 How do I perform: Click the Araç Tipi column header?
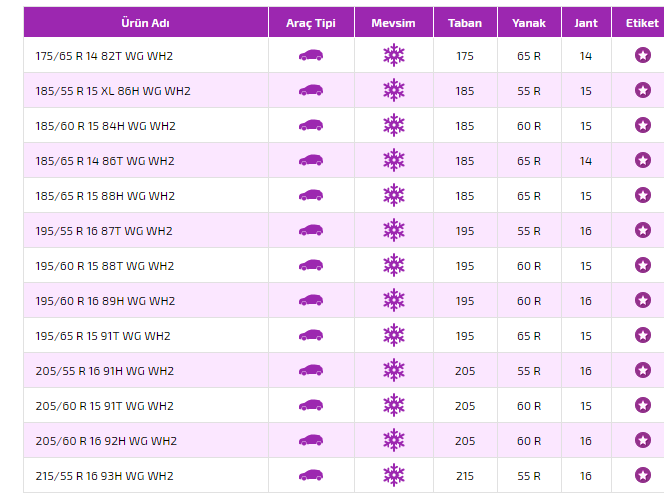[311, 22]
